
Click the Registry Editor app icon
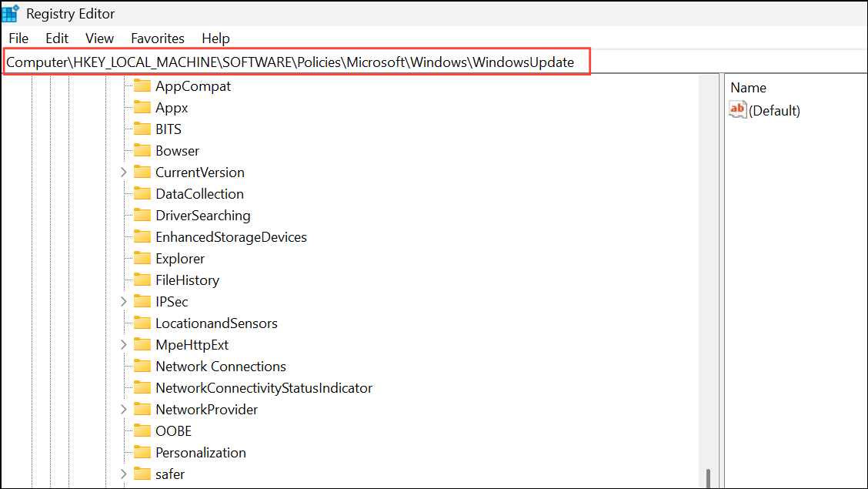pos(11,13)
